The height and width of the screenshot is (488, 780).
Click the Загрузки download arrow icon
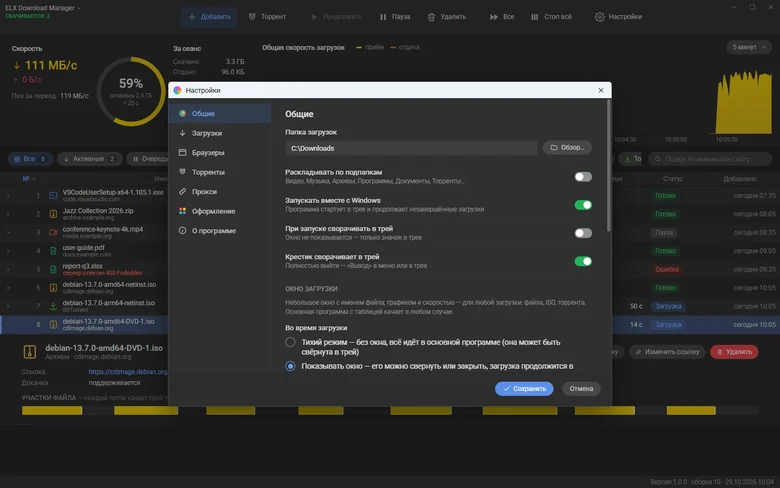pos(183,133)
